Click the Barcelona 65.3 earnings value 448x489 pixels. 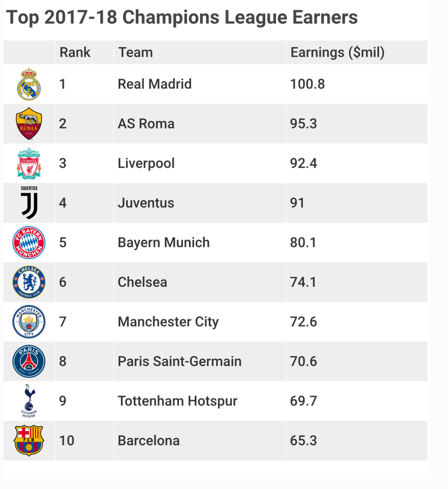coord(303,441)
